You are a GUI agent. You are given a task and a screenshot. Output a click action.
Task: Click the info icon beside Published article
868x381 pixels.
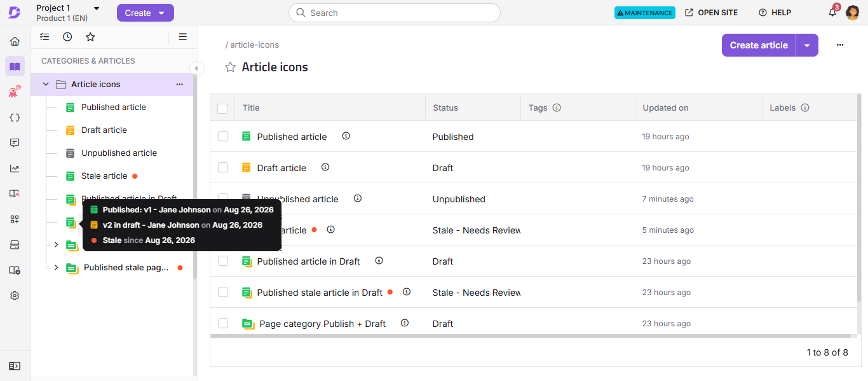click(346, 136)
